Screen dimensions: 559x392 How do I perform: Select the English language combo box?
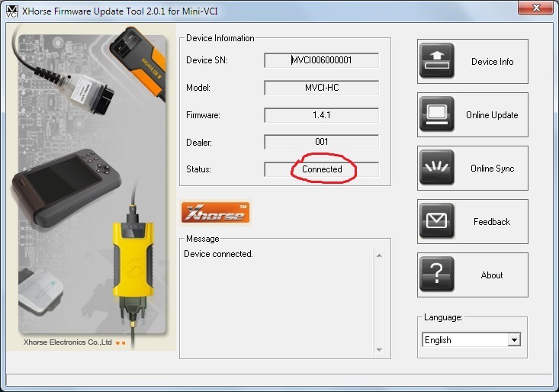[464, 340]
